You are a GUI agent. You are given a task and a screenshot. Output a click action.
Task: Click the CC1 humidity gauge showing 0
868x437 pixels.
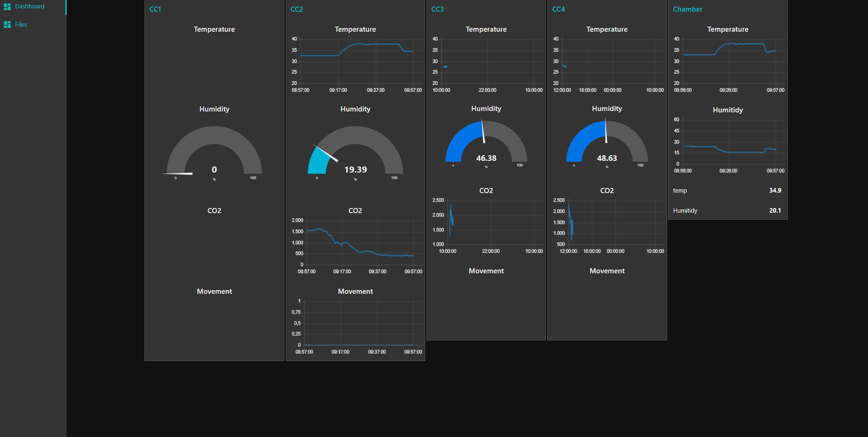click(214, 154)
